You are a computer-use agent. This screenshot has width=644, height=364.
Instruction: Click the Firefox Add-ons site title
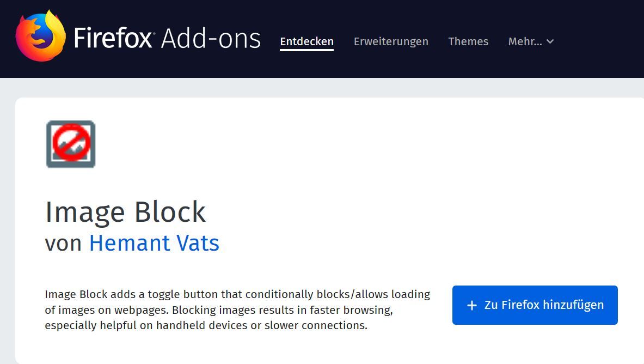coord(168,38)
